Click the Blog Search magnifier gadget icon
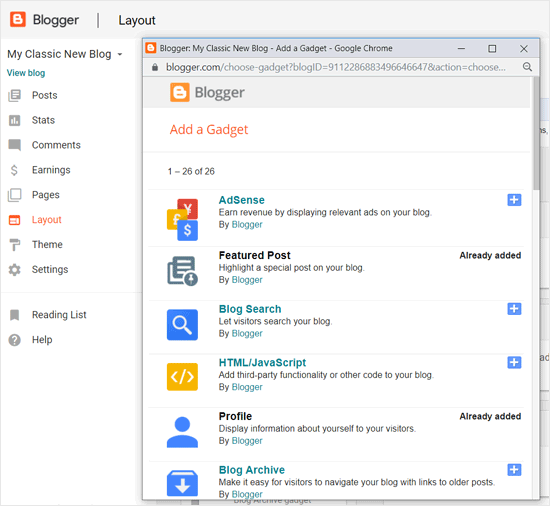 182,325
